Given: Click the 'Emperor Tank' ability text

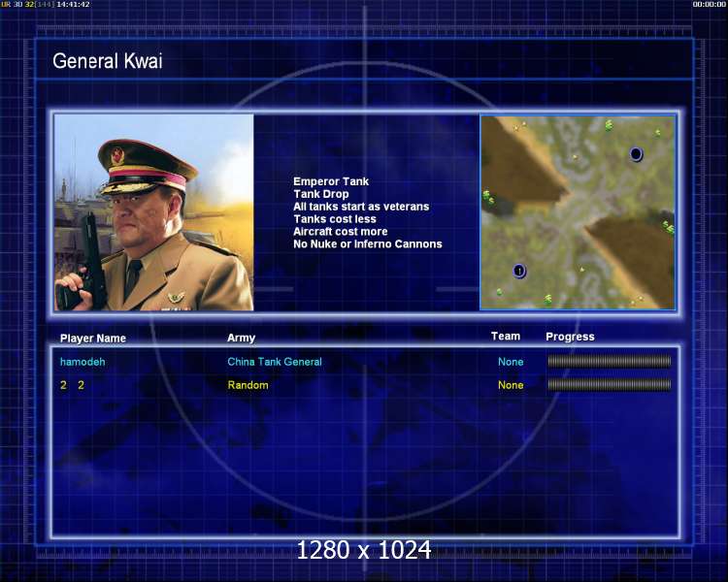Looking at the screenshot, I should (331, 181).
